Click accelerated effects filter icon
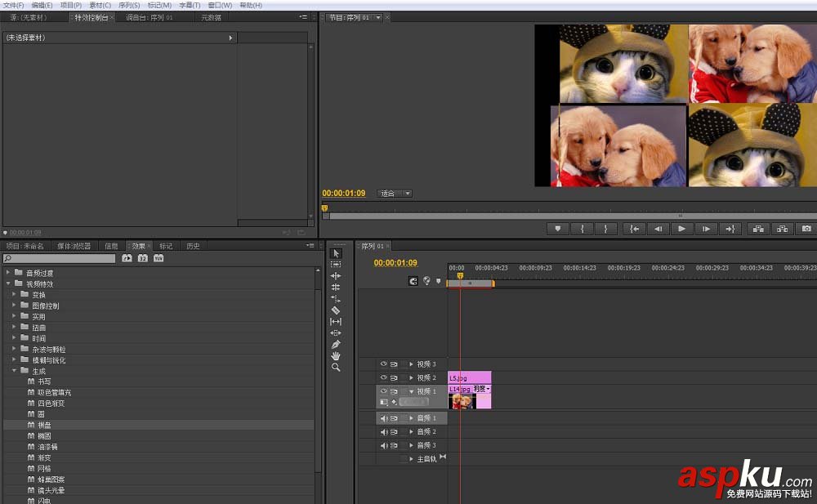Image resolution: width=817 pixels, height=504 pixels. click(x=127, y=258)
